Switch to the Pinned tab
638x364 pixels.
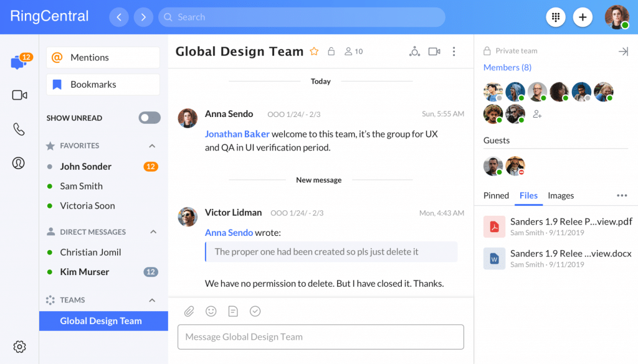(496, 195)
